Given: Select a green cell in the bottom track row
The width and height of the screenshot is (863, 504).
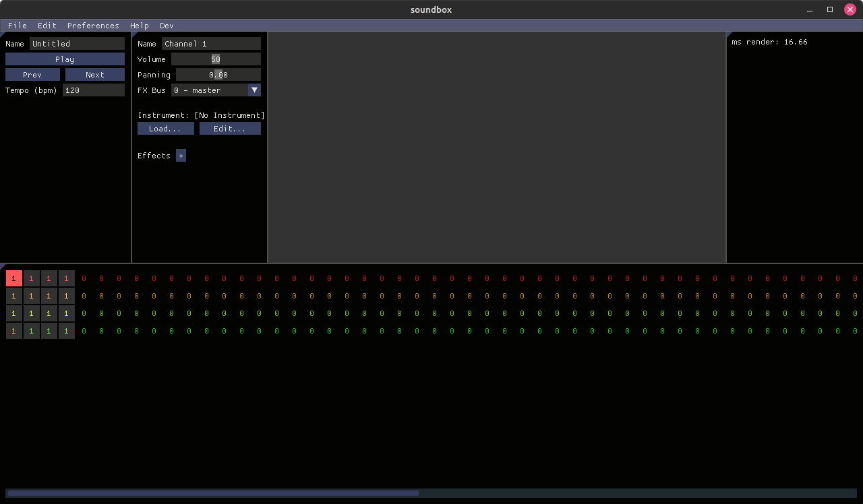Looking at the screenshot, I should (x=13, y=330).
